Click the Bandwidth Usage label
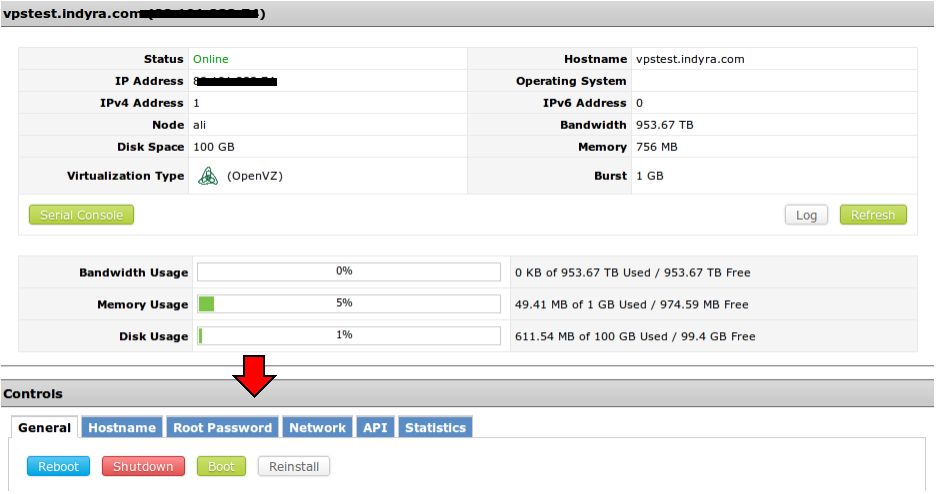The height and width of the screenshot is (494, 936). [x=134, y=273]
